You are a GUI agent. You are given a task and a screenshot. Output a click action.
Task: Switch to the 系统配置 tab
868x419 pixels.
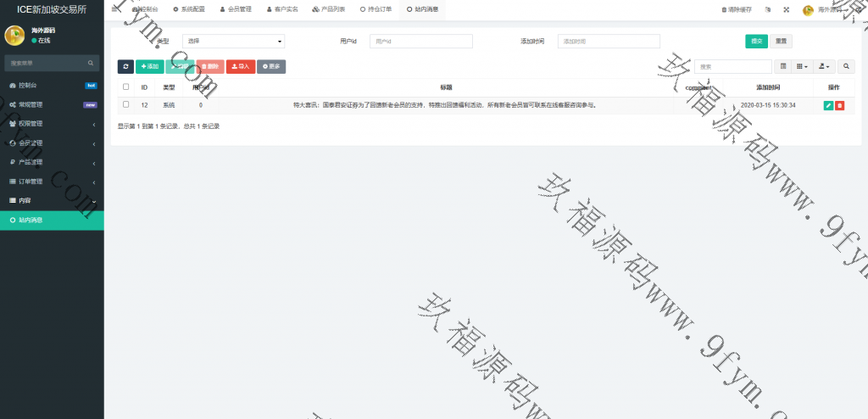click(x=189, y=9)
